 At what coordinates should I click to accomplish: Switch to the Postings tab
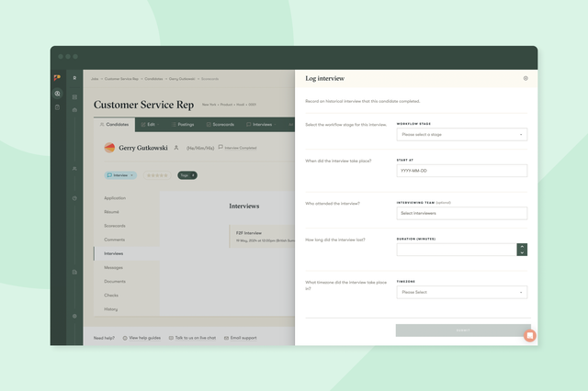pos(182,124)
